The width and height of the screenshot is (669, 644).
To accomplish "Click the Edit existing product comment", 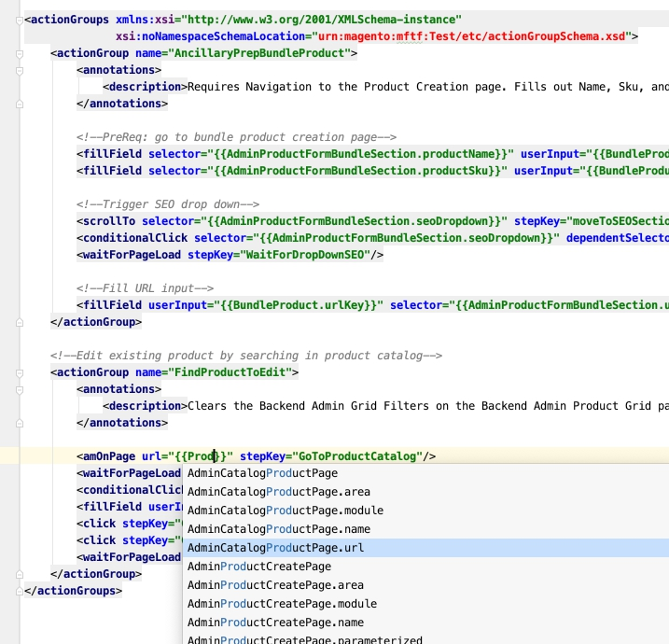I will (246, 356).
